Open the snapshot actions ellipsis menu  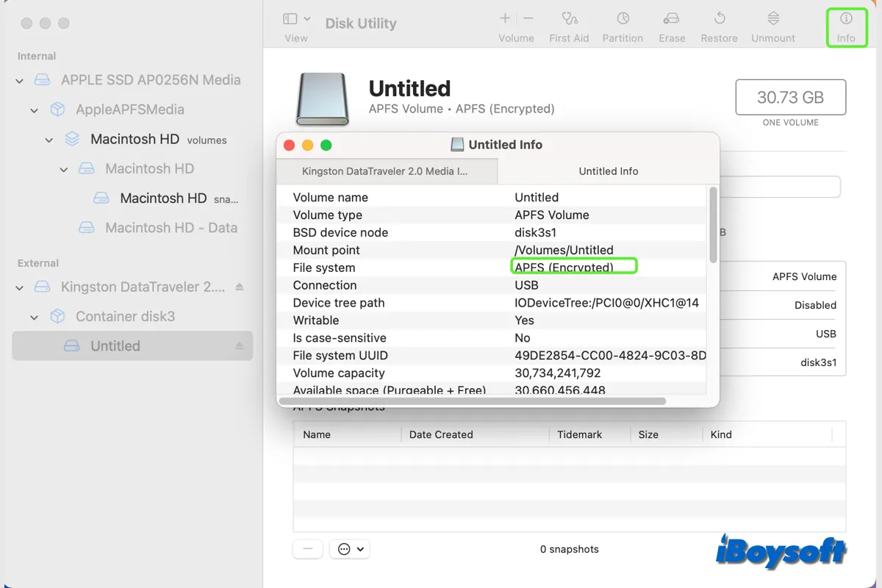tap(350, 549)
